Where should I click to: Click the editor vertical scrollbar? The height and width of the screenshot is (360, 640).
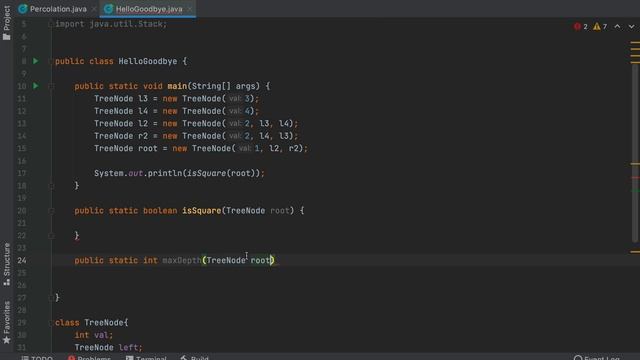635,153
